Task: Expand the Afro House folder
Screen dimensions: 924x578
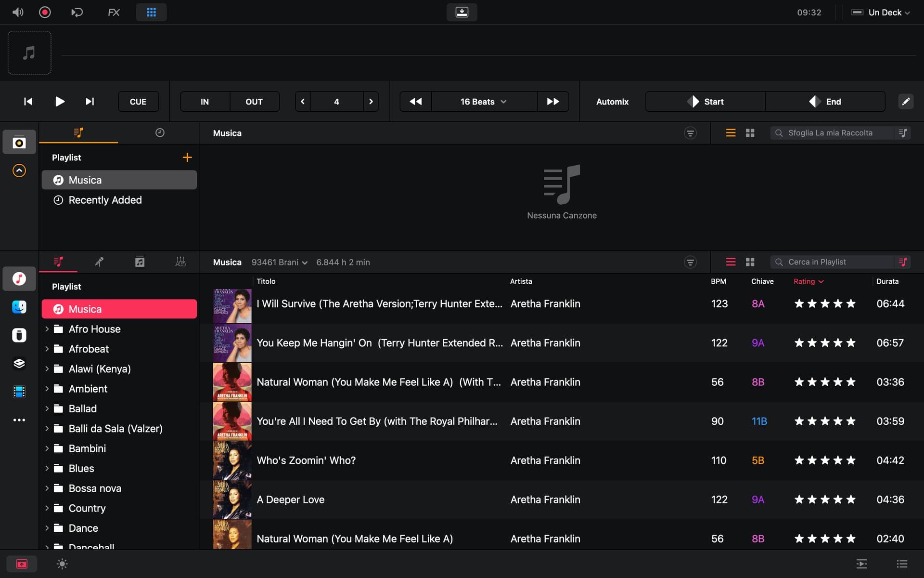Action: (x=47, y=329)
